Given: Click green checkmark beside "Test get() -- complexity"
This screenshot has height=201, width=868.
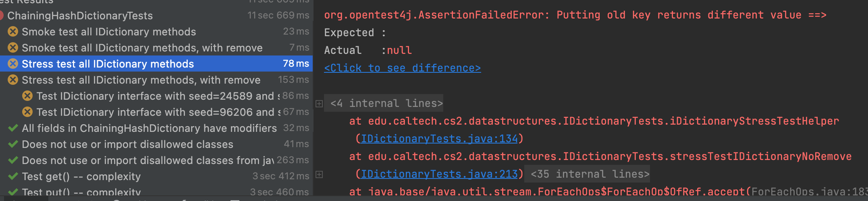Looking at the screenshot, I should (x=13, y=176).
